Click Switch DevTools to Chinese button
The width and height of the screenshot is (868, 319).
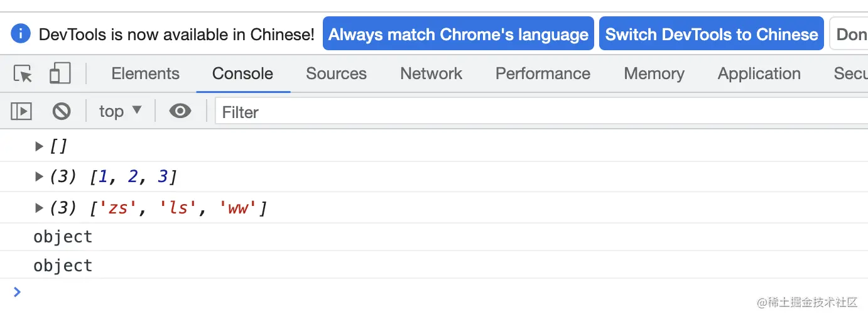click(x=711, y=34)
